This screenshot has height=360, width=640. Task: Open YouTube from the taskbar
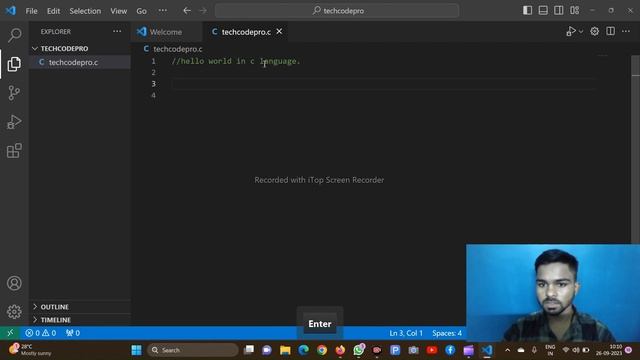432,350
